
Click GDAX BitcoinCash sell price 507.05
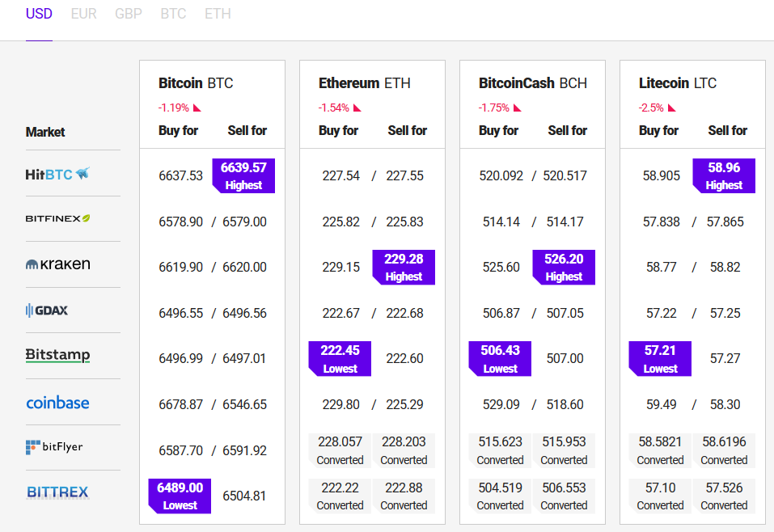tap(565, 313)
